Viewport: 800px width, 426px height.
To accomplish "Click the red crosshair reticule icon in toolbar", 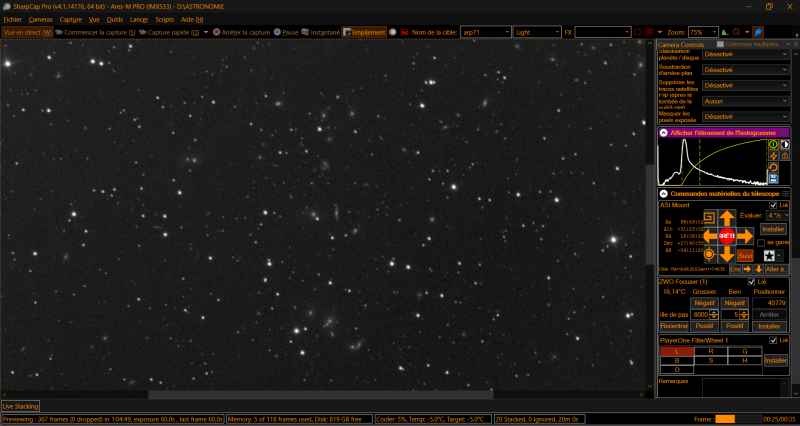I will [649, 32].
